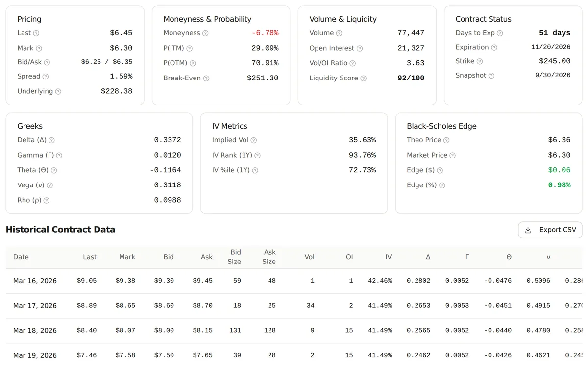The image size is (588, 368).
Task: Click the 77,447 volume value
Action: [x=411, y=33]
